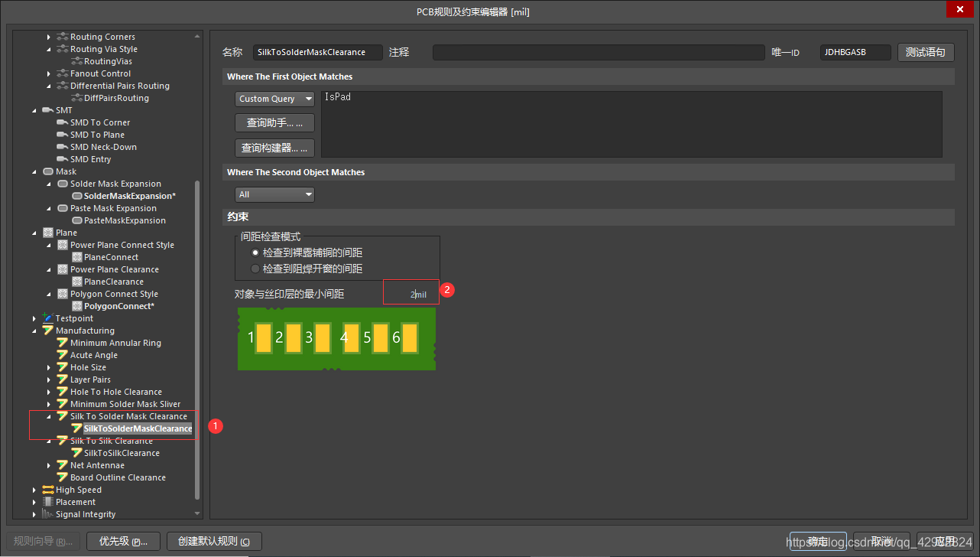Open the second object 'All' dropdown
This screenshot has width=980, height=557.
pos(274,194)
